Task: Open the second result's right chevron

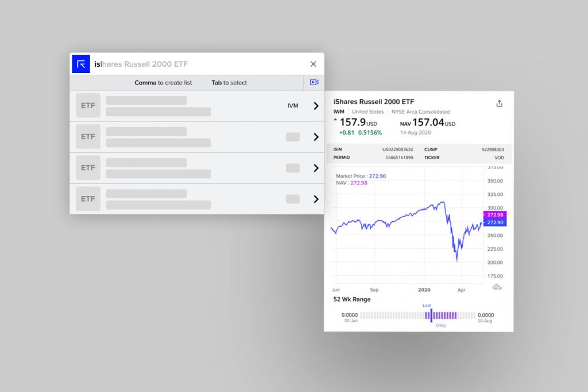Action: 316,137
